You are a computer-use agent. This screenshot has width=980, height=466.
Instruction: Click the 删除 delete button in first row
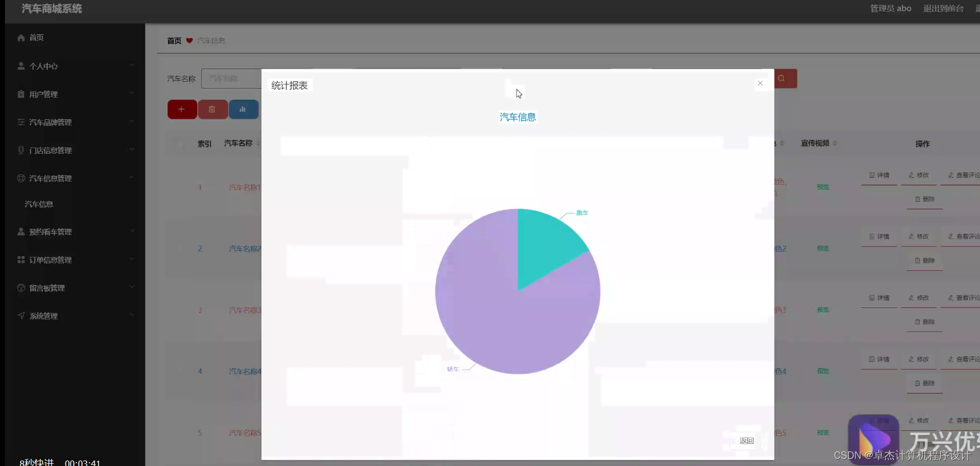924,199
